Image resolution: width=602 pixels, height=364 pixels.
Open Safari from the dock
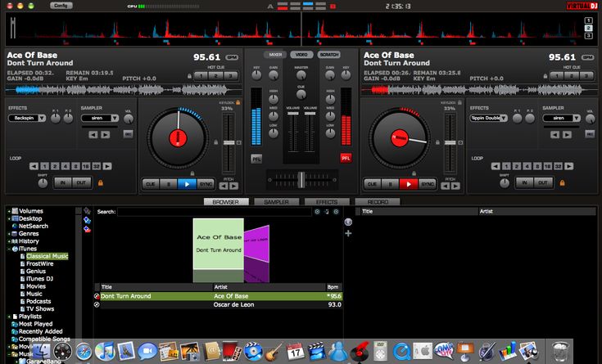84,352
